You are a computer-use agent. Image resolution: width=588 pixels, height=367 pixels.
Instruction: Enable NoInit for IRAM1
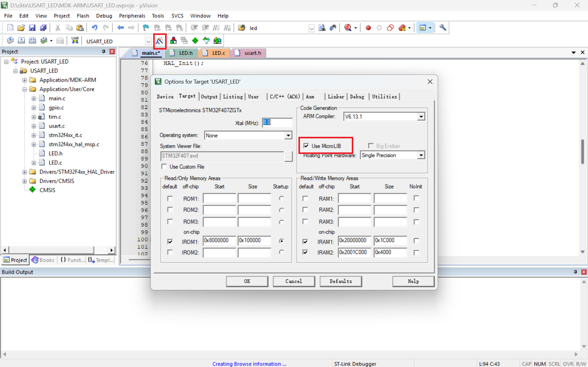pyautogui.click(x=416, y=241)
